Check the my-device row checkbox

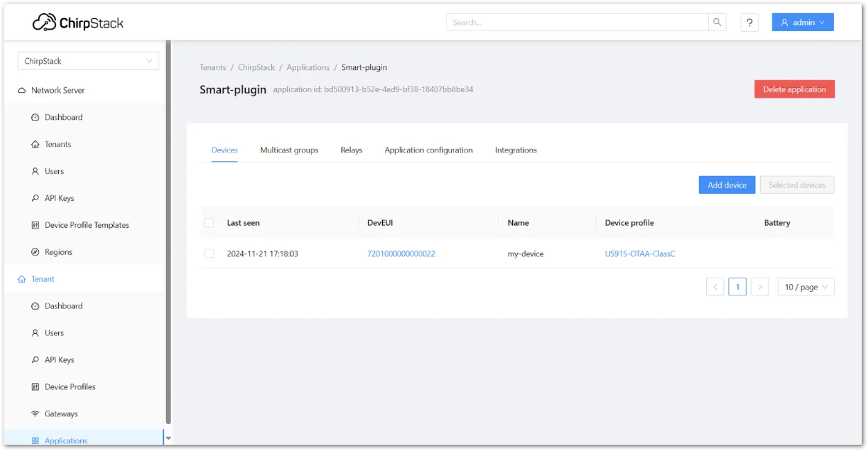pyautogui.click(x=209, y=254)
